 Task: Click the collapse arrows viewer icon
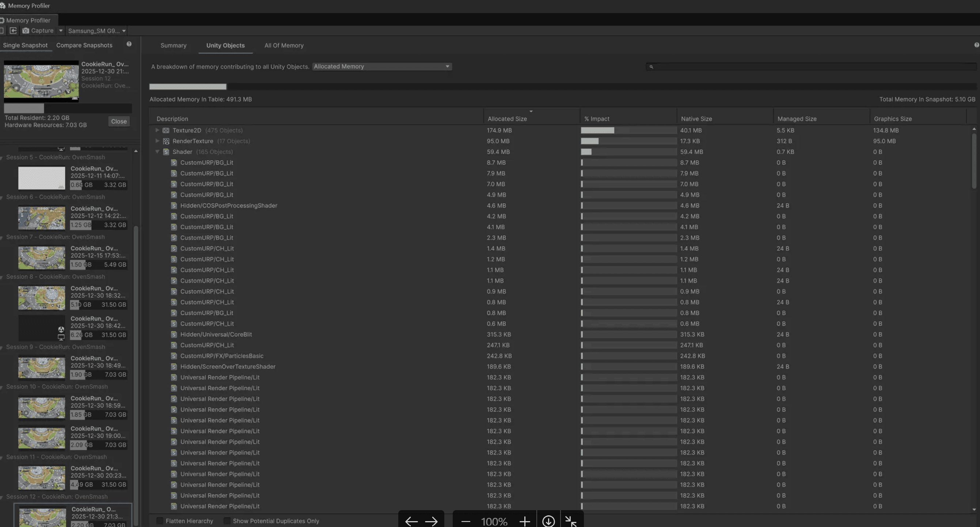pos(571,521)
